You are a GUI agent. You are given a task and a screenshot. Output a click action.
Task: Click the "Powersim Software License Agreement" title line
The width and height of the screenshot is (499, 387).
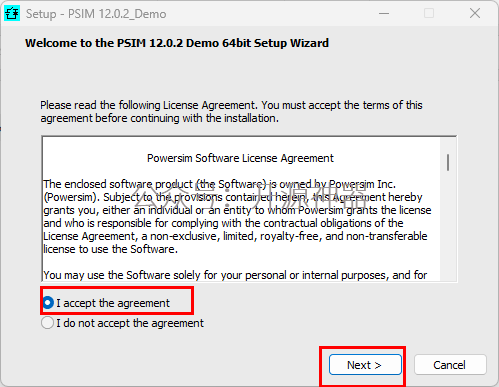pos(240,158)
